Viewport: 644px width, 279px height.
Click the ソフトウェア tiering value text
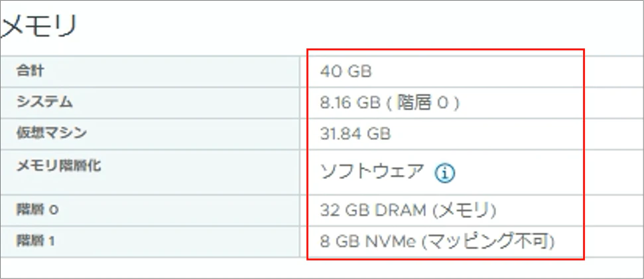(371, 172)
